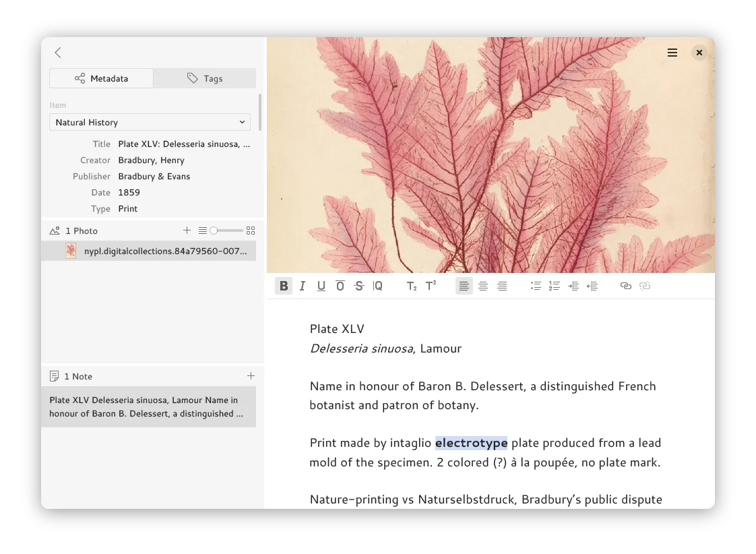Create a numbered list

point(554,286)
